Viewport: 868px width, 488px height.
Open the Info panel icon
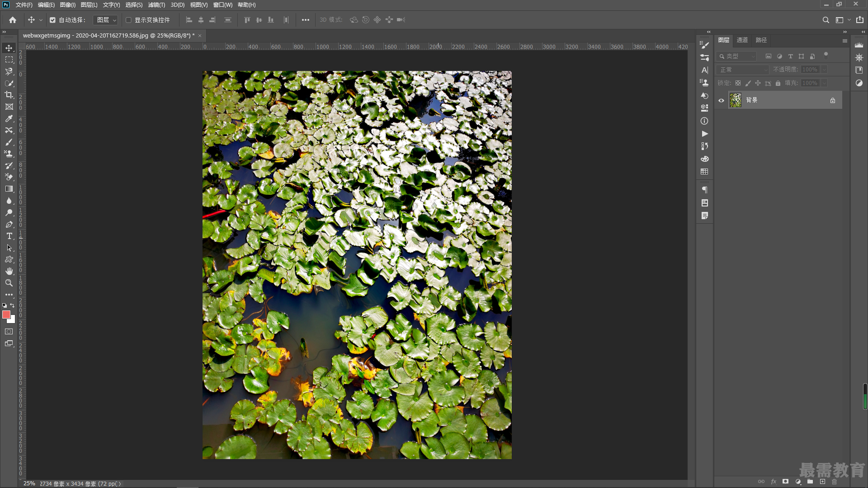704,121
